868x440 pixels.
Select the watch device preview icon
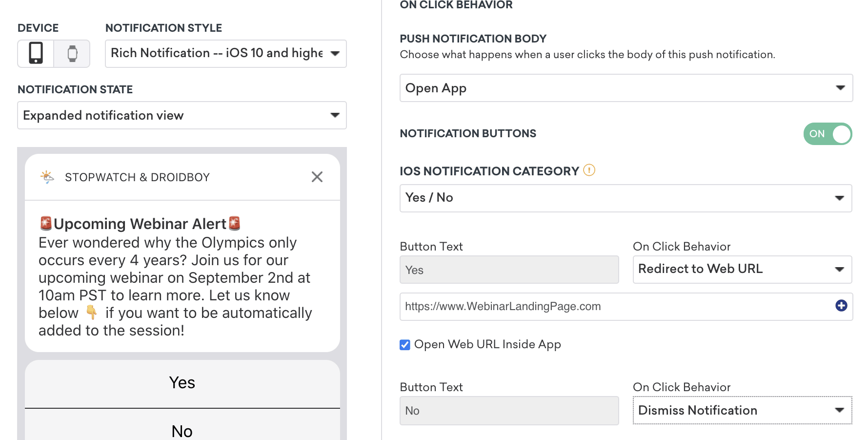click(72, 53)
